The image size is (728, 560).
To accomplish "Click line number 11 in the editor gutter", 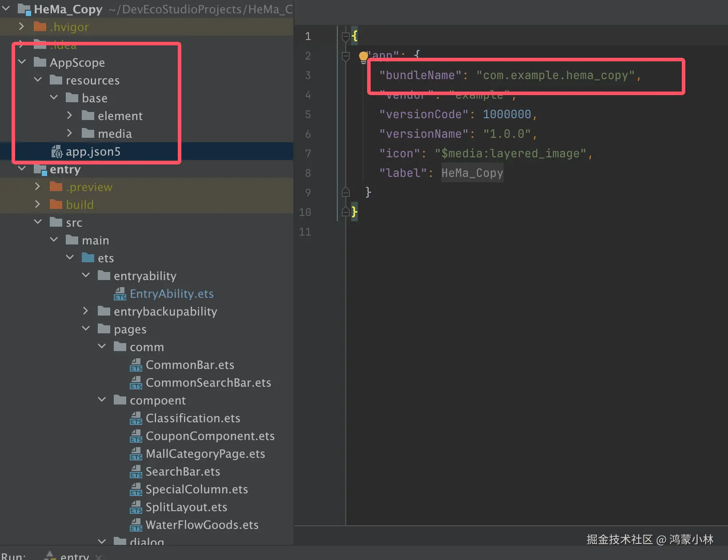I will [305, 232].
